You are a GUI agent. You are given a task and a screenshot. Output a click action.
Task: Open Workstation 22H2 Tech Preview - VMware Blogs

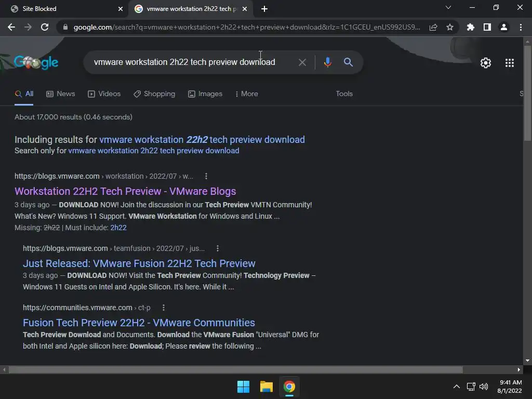(x=125, y=191)
